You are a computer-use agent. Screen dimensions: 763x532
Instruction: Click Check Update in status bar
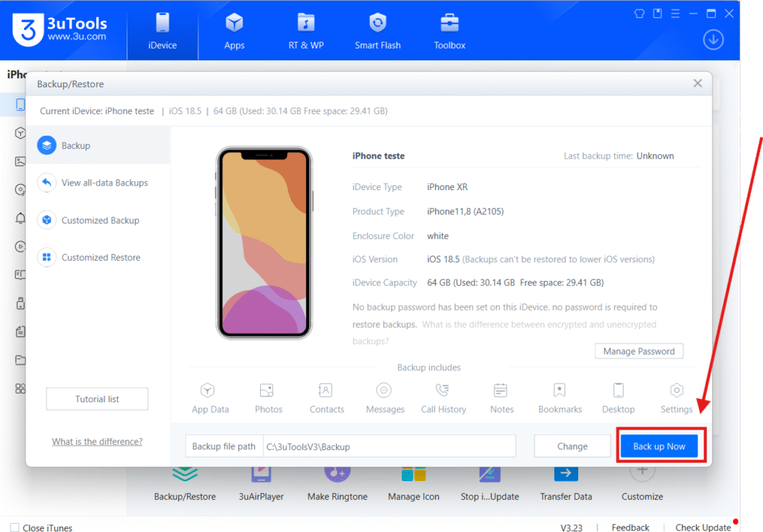703,527
